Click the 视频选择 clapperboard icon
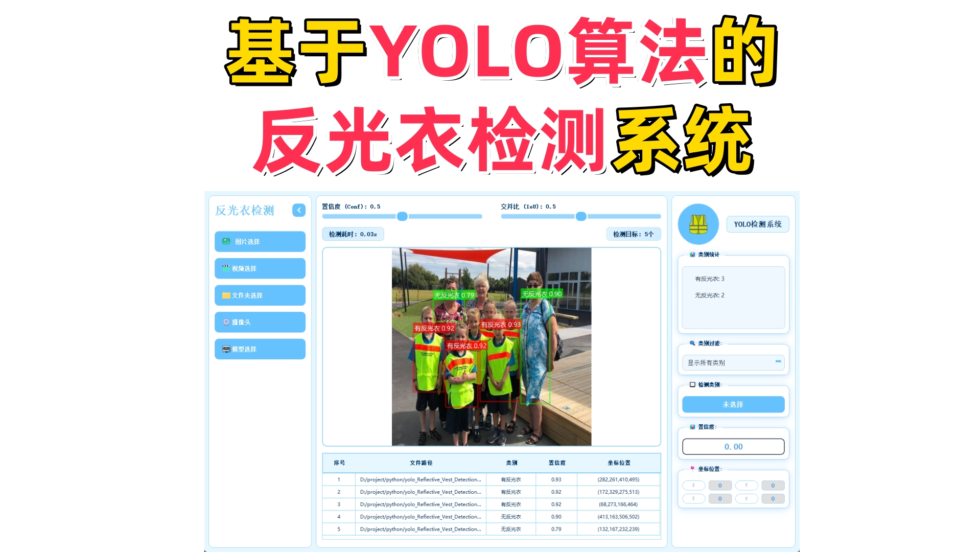The width and height of the screenshot is (980, 552). [x=225, y=268]
